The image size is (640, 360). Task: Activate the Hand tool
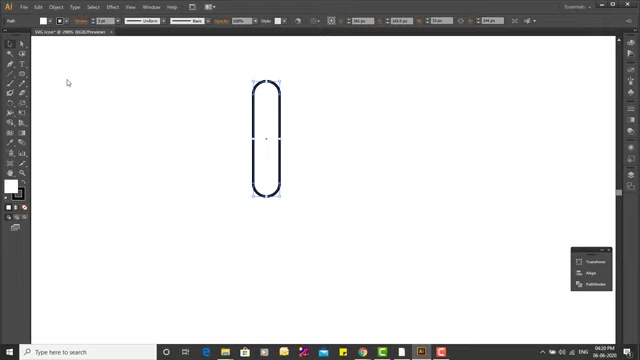pos(10,173)
